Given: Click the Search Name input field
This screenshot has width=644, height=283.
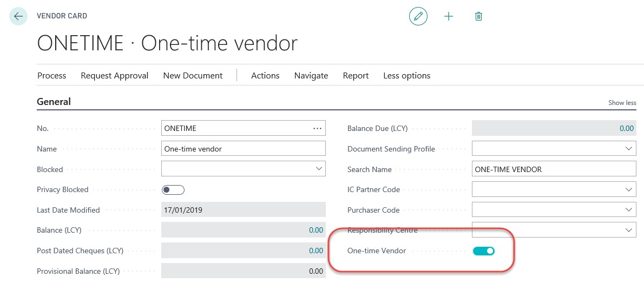Looking at the screenshot, I should (554, 169).
